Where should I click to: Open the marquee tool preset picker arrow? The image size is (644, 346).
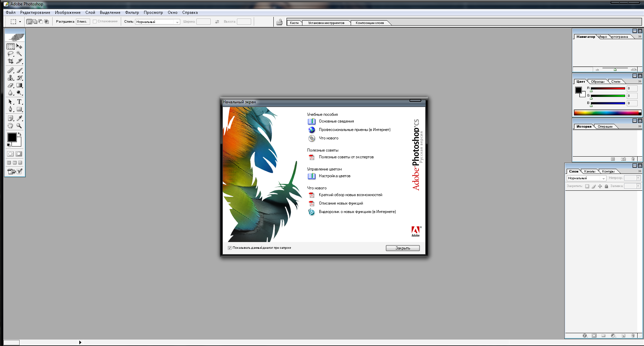click(x=20, y=22)
